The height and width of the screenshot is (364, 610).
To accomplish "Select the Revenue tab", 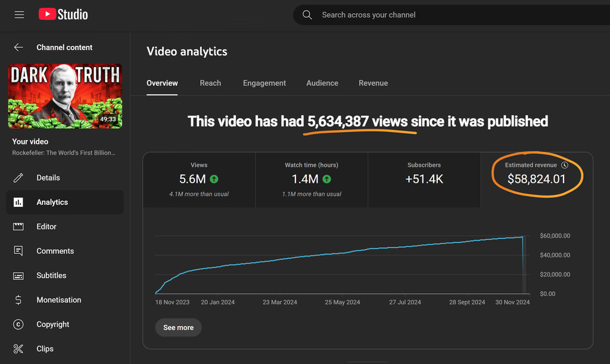I will (x=373, y=83).
